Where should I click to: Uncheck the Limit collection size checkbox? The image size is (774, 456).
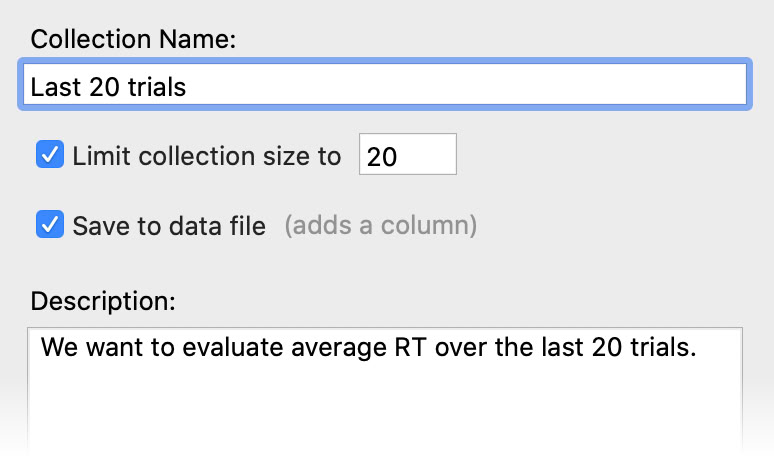click(50, 155)
